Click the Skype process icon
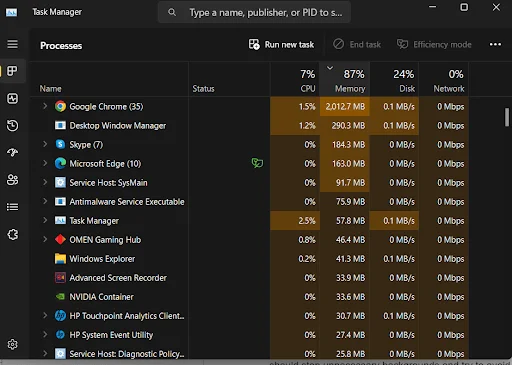 [x=60, y=144]
